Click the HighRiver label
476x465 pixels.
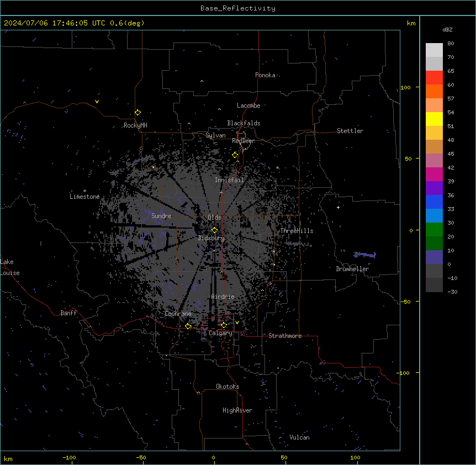[x=237, y=410]
